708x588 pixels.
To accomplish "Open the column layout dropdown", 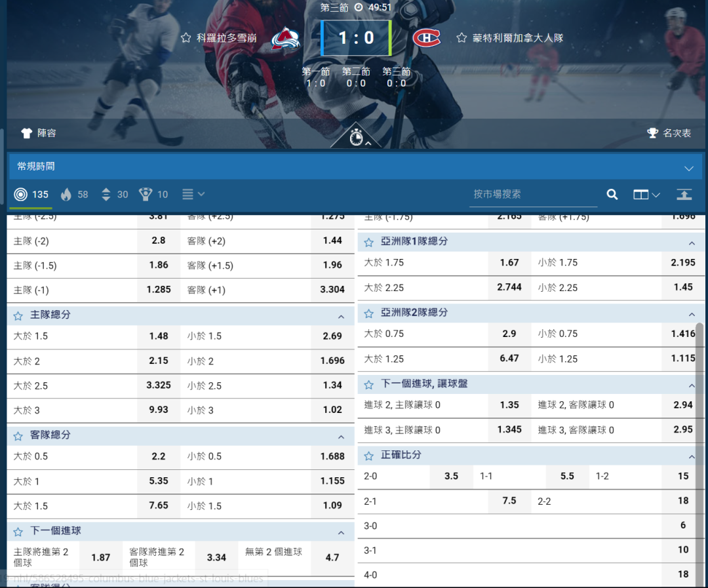I will (x=646, y=195).
